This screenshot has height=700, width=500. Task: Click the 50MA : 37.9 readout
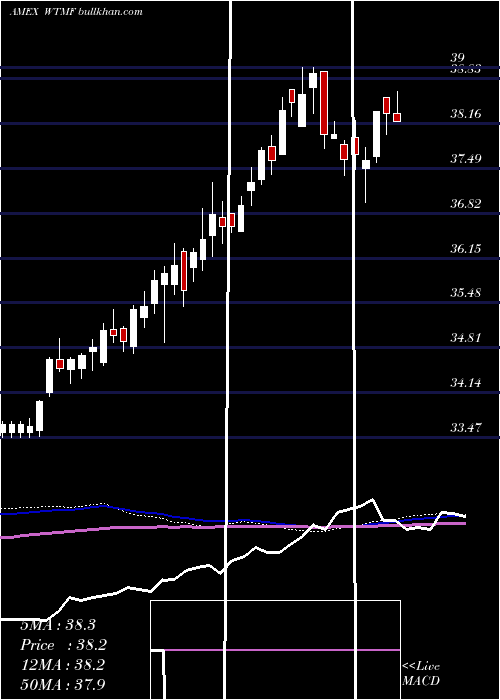[63, 684]
